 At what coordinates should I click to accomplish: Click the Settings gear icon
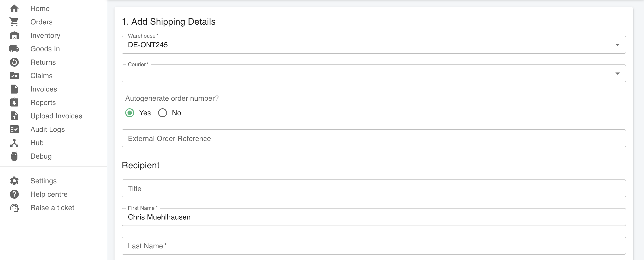click(x=14, y=181)
